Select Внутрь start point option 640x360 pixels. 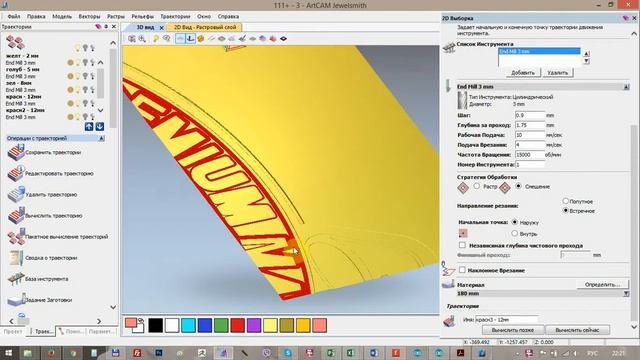click(x=515, y=233)
